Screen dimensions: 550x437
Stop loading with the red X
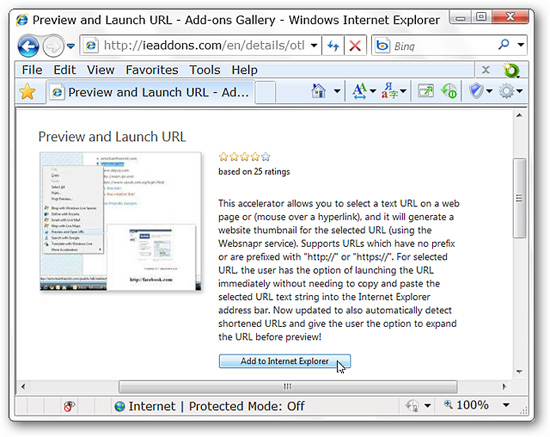355,45
